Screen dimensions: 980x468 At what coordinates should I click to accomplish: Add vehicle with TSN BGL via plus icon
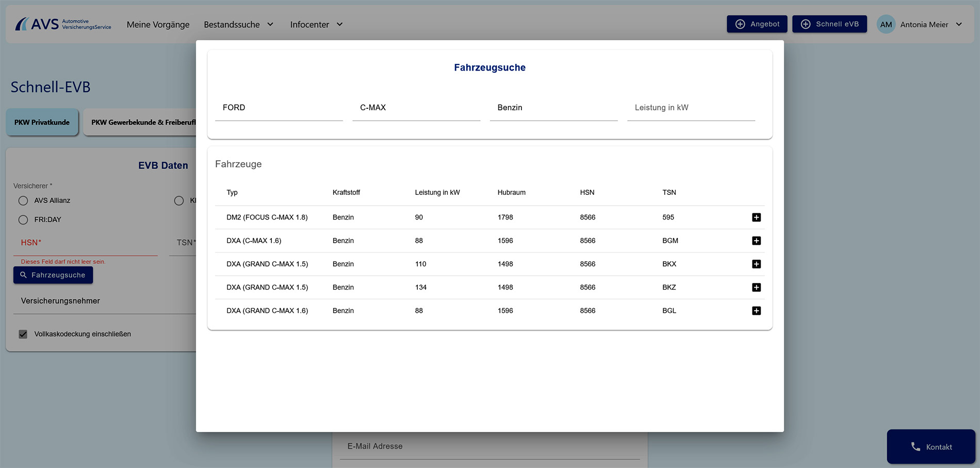[x=756, y=311]
